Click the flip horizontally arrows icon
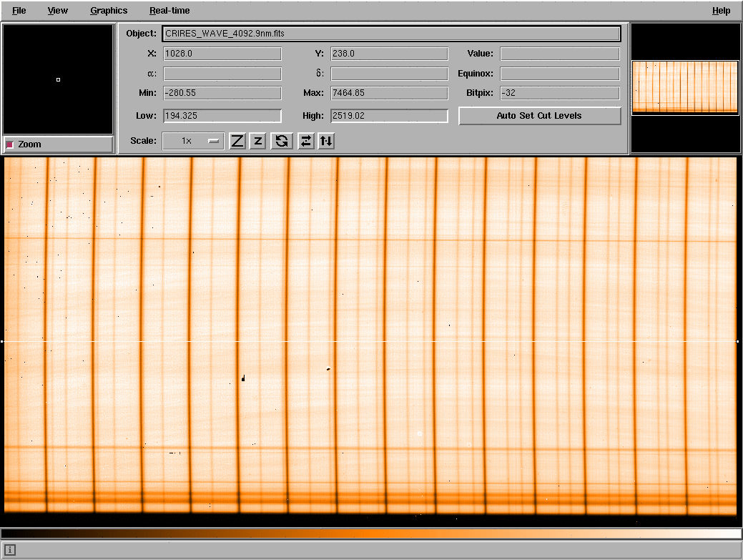Viewport: 743px width, 560px height. [x=306, y=141]
